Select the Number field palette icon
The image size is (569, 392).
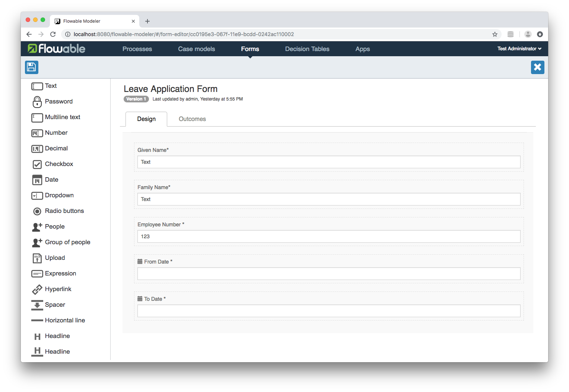(37, 133)
